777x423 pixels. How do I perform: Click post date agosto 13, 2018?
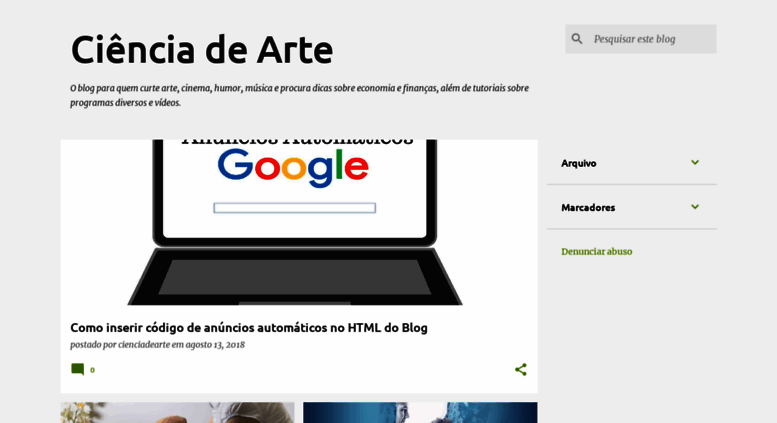(215, 345)
